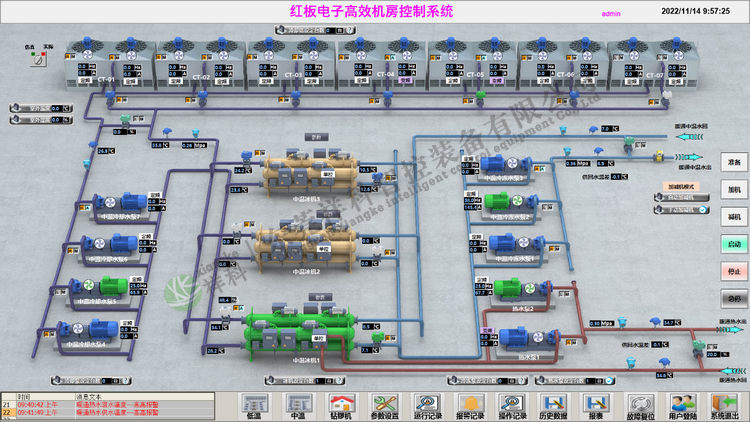Open the 低温 low-temperature system page
The image size is (750, 422).
(x=254, y=406)
